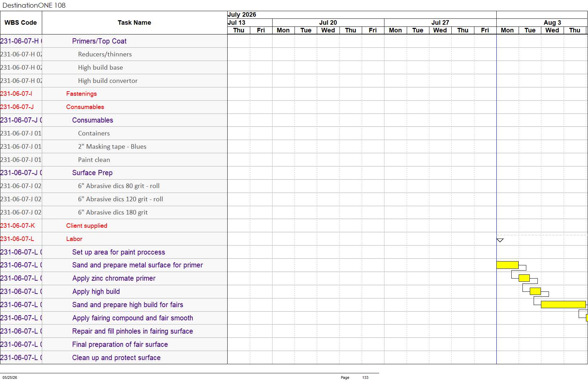Select the Aug 3 week header
Viewport: 588px width, 382px height.
coord(552,23)
